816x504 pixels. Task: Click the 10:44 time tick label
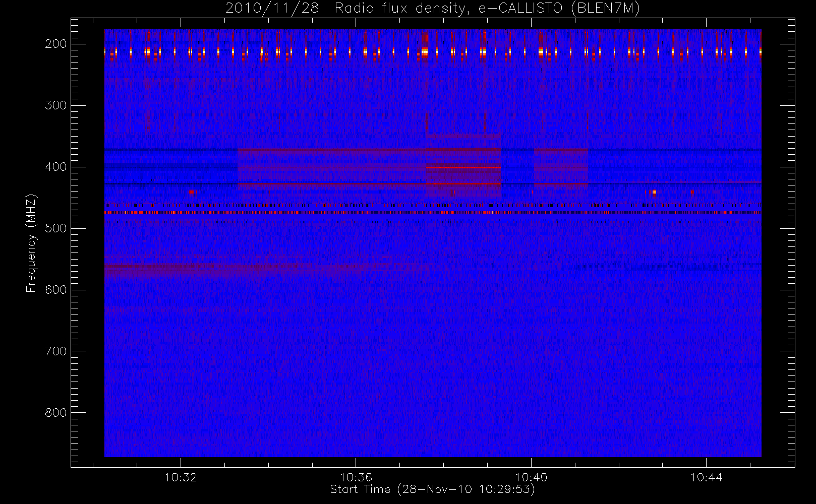(x=706, y=477)
